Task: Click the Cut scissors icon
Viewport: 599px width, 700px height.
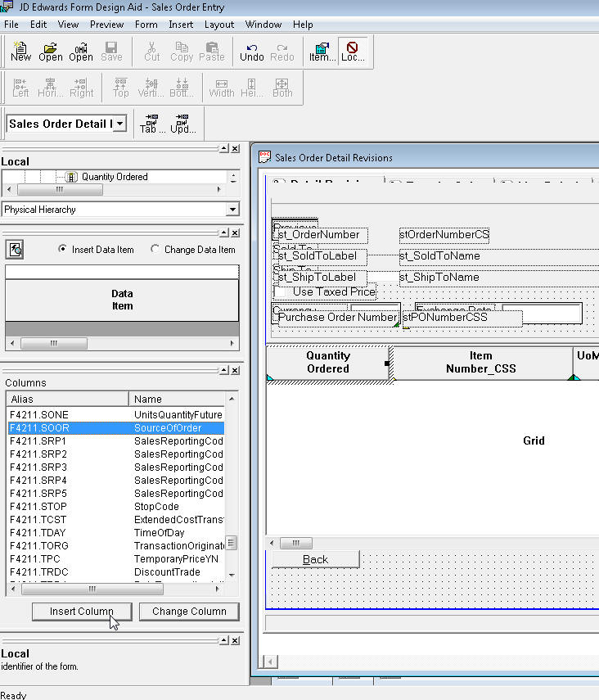Action: 151,52
